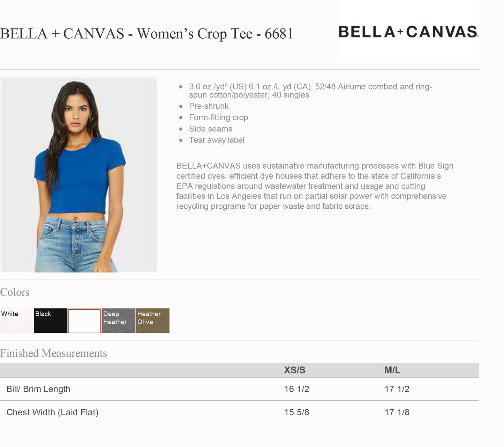Click the 16 1/2 measurement cell
The height and width of the screenshot is (447, 504).
pos(296,389)
